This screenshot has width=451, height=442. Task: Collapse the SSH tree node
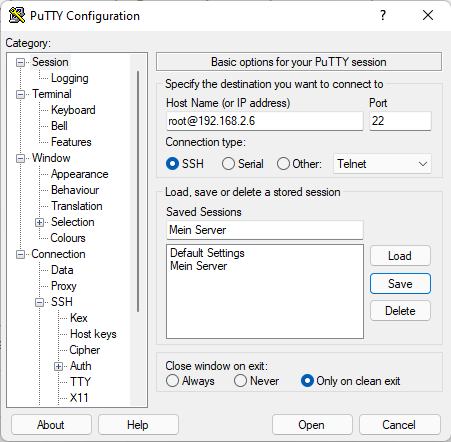(x=40, y=303)
